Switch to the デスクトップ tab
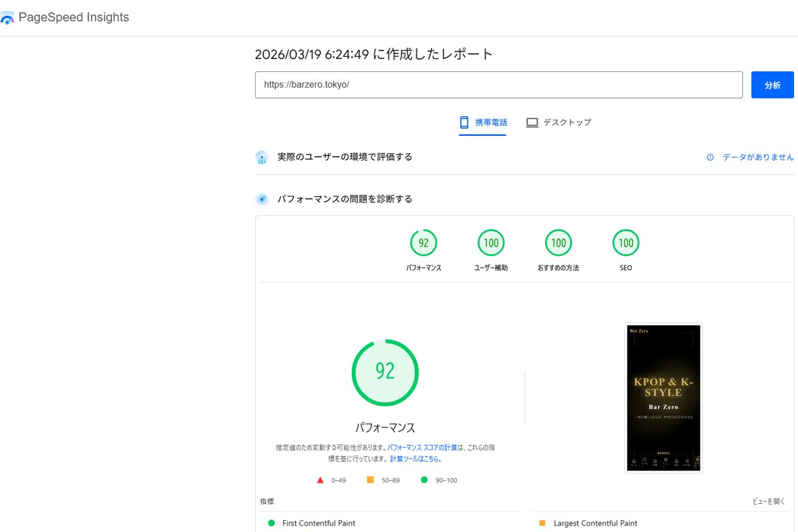Screen dimensions: 798x532 point(559,122)
